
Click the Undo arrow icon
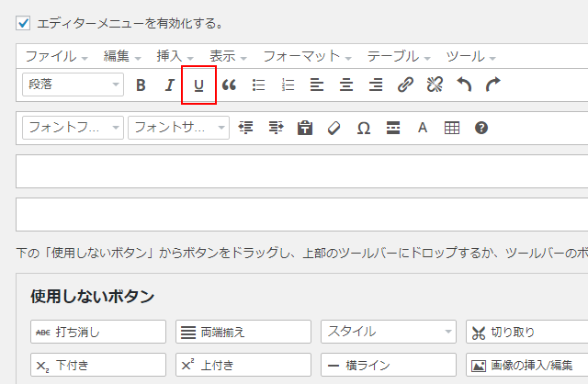[x=464, y=85]
